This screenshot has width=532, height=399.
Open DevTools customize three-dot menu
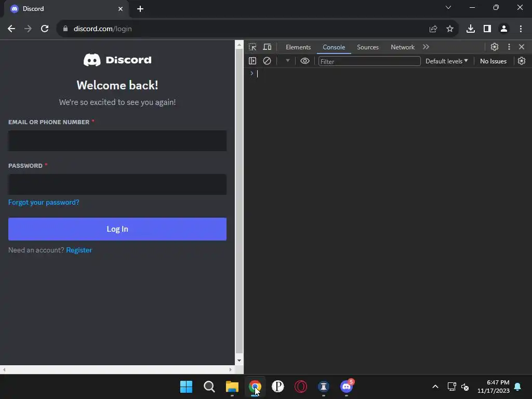tap(509, 47)
